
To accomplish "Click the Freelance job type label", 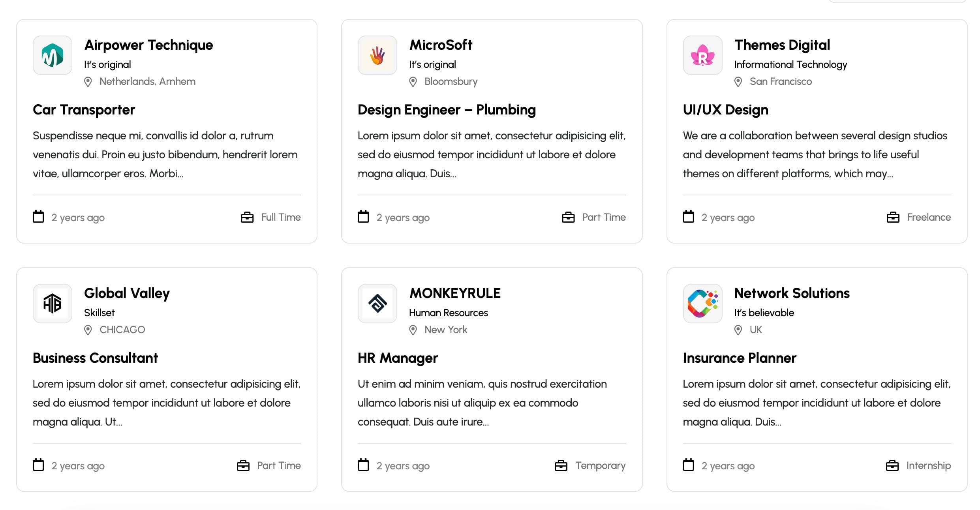I will [929, 217].
